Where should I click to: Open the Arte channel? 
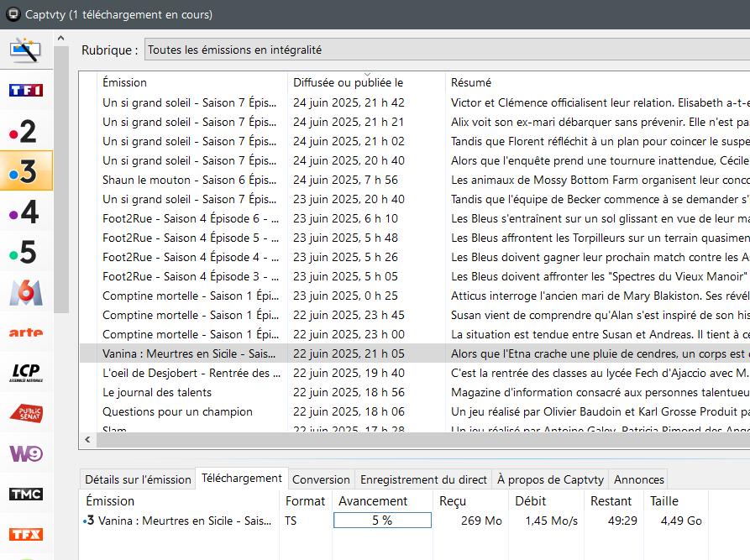click(25, 332)
